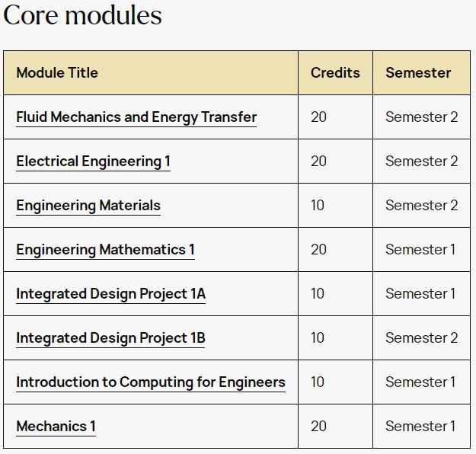Image resolution: width=476 pixels, height=454 pixels.
Task: Click semester cell for Electrical Engineering 1
Action: point(422,161)
